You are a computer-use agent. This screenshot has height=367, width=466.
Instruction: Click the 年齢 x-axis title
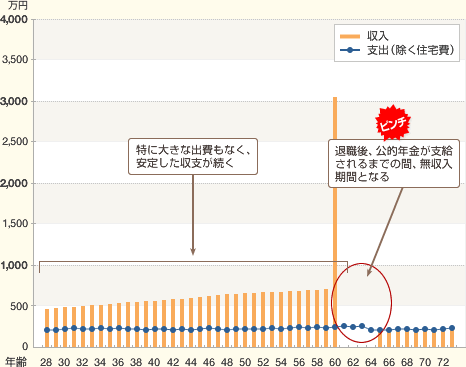click(x=15, y=361)
